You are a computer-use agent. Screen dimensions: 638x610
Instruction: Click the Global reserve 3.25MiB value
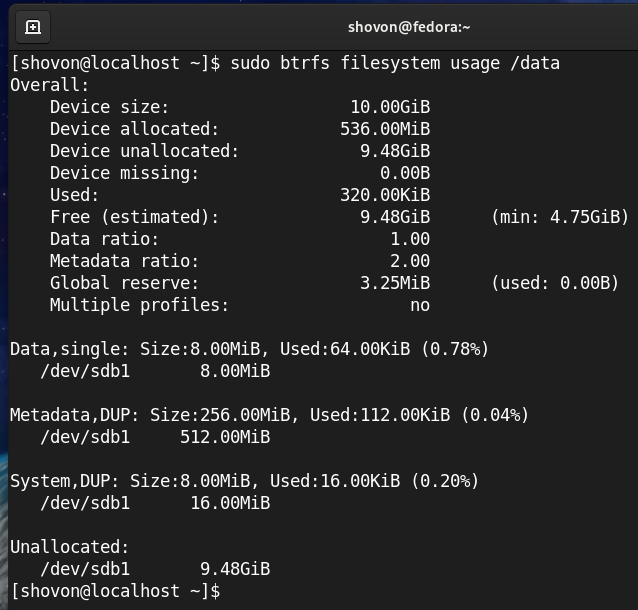tap(395, 283)
